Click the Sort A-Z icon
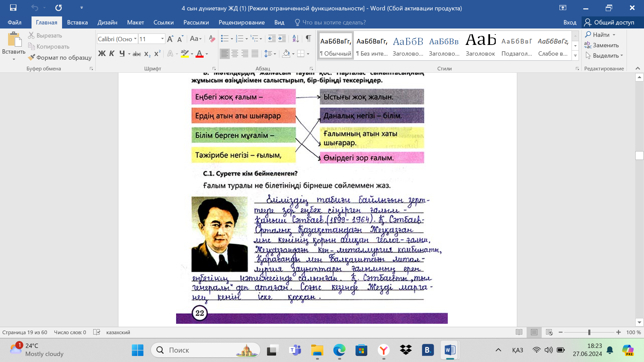644x362 pixels. pos(296,39)
